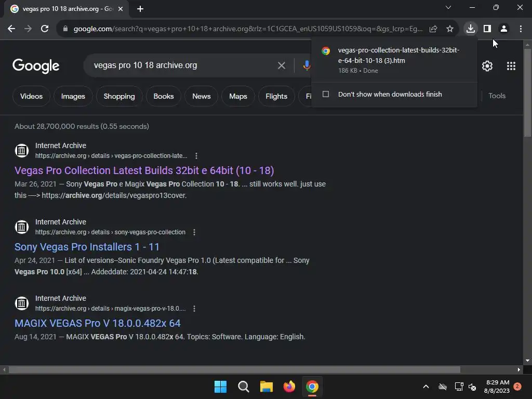Toggle the Chrome downloads button
The height and width of the screenshot is (399, 532).
coord(471,29)
